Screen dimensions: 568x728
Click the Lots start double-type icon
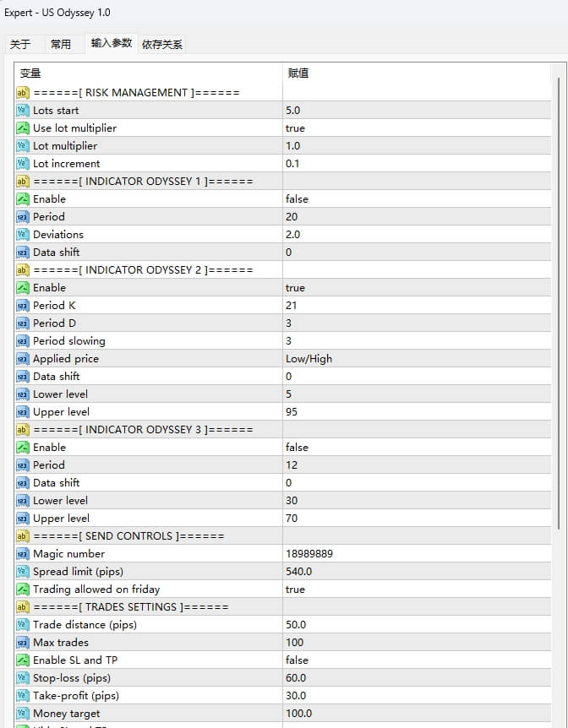tap(23, 111)
